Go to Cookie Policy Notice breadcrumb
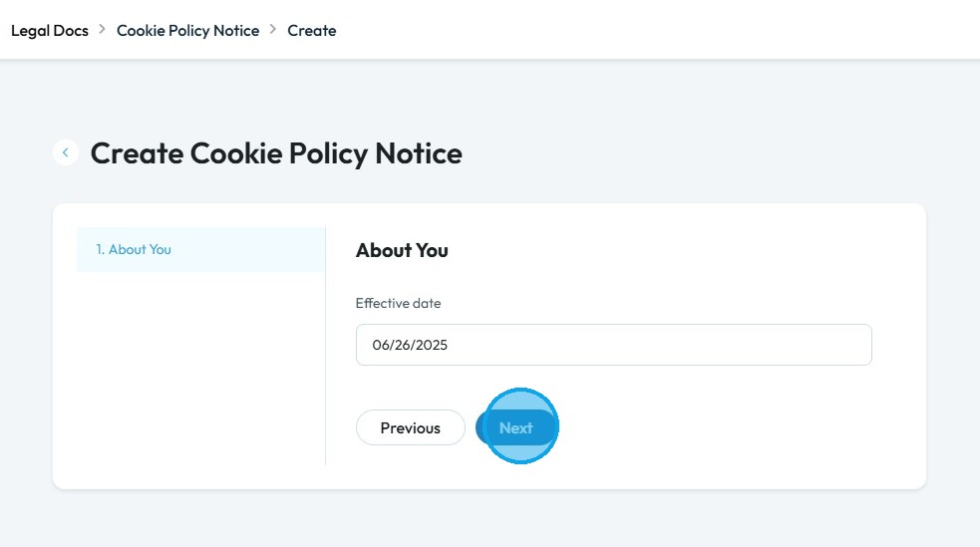The image size is (980, 547). click(x=187, y=31)
